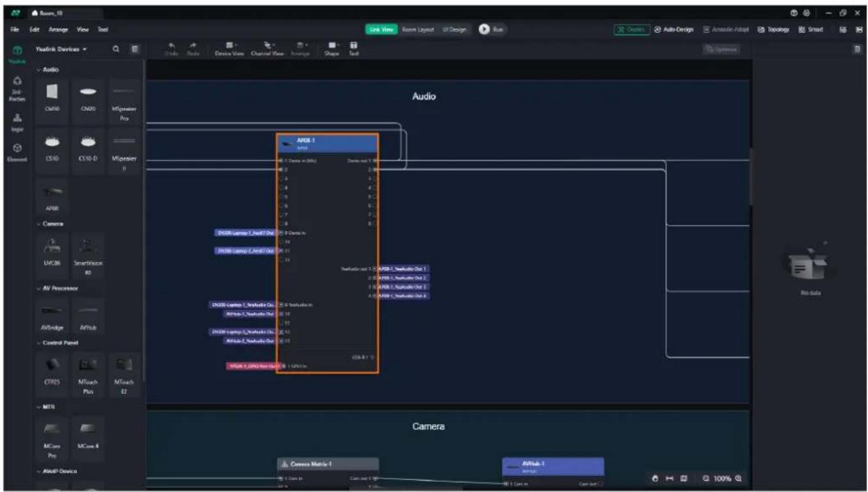Open the Yealink devices sidebar tab

point(17,54)
